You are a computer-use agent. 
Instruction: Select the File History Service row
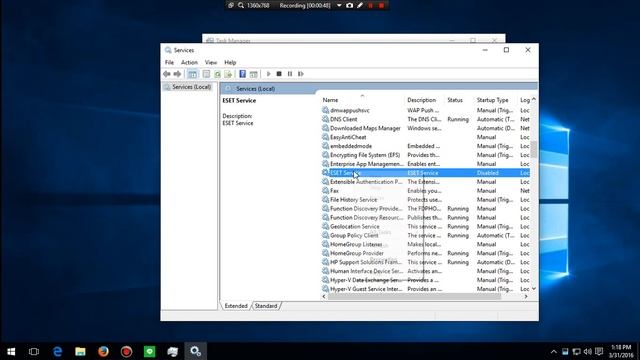(425, 200)
